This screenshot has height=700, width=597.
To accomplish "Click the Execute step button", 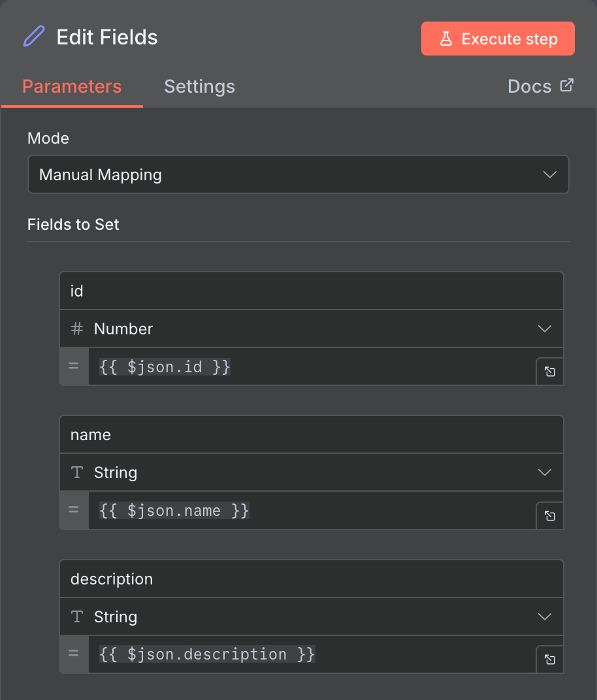I will click(498, 39).
